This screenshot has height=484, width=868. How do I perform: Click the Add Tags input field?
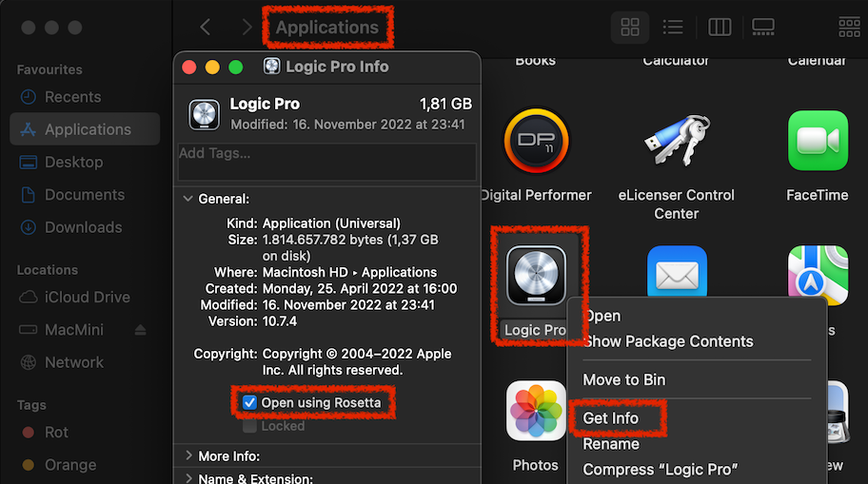(326, 161)
